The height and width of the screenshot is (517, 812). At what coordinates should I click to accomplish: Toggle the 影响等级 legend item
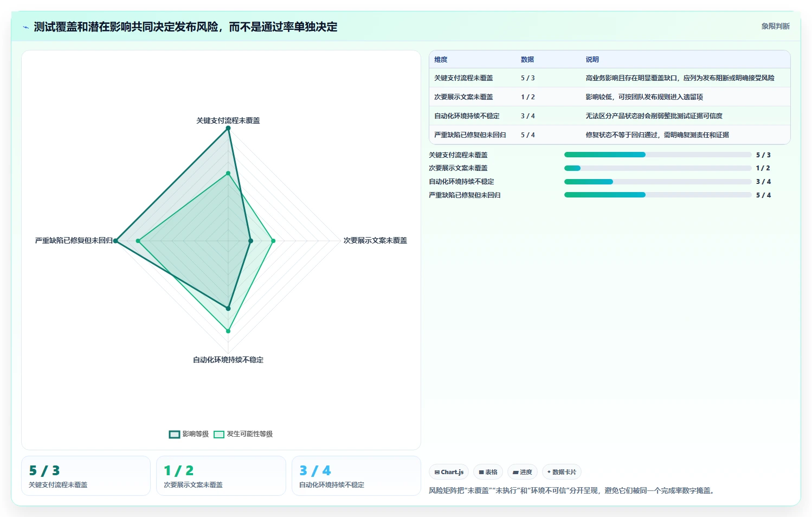point(189,434)
